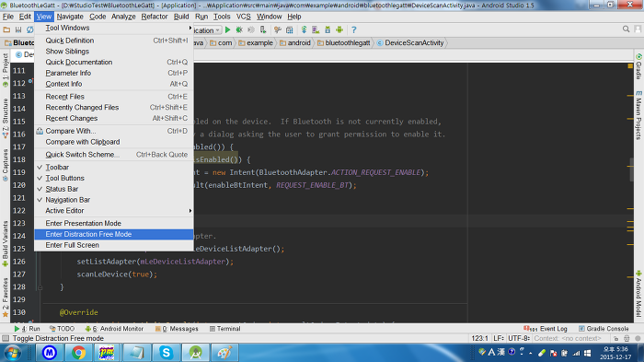Open the Gradle Console panel
Screen dimensions: 644x362
click(x=604, y=329)
